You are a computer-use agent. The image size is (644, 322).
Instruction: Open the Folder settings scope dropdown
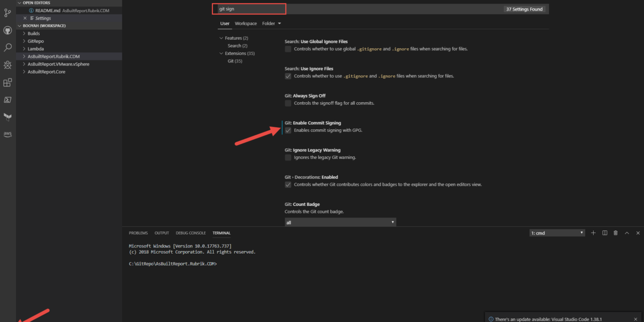[x=271, y=24]
